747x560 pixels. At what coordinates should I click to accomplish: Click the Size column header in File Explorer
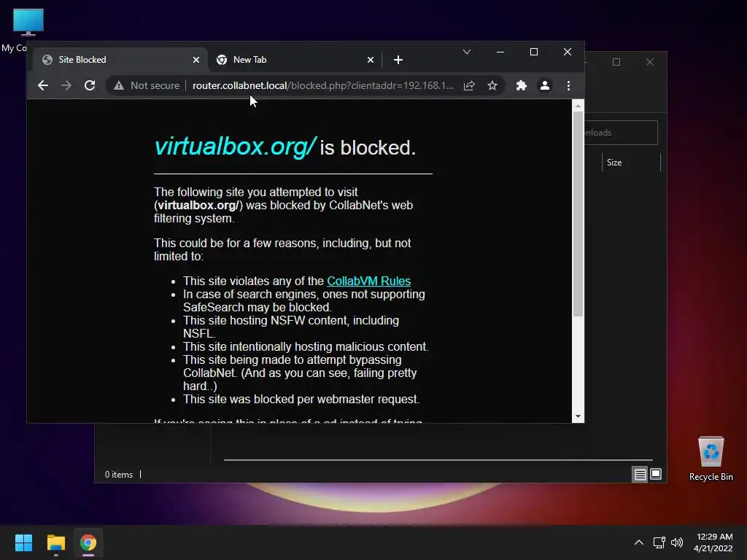coord(631,163)
